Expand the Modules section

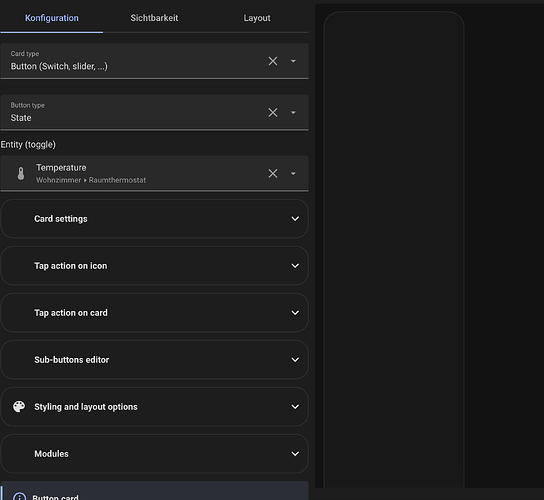pyautogui.click(x=154, y=454)
